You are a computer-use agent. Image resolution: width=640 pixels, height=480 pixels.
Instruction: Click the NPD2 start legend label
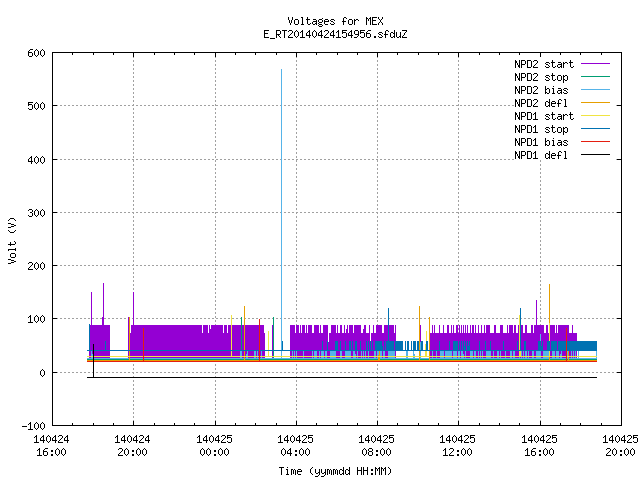[x=544, y=64]
